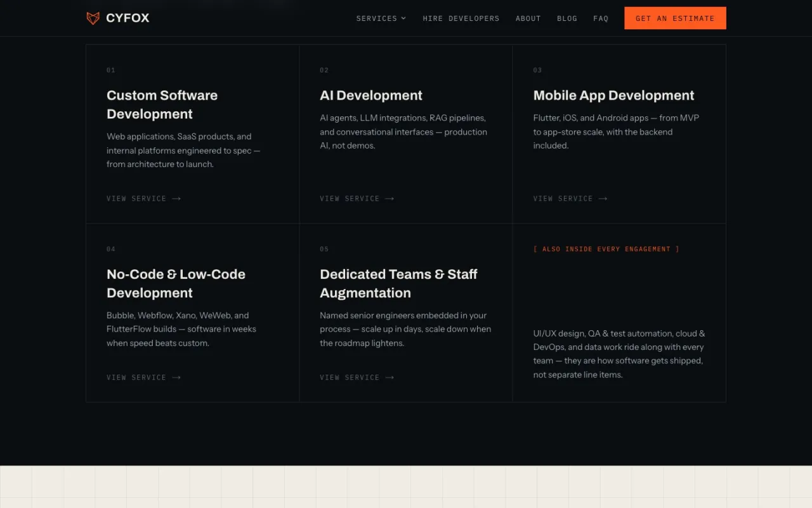Click the card number 04 label
Image resolution: width=812 pixels, height=508 pixels.
[x=111, y=250]
